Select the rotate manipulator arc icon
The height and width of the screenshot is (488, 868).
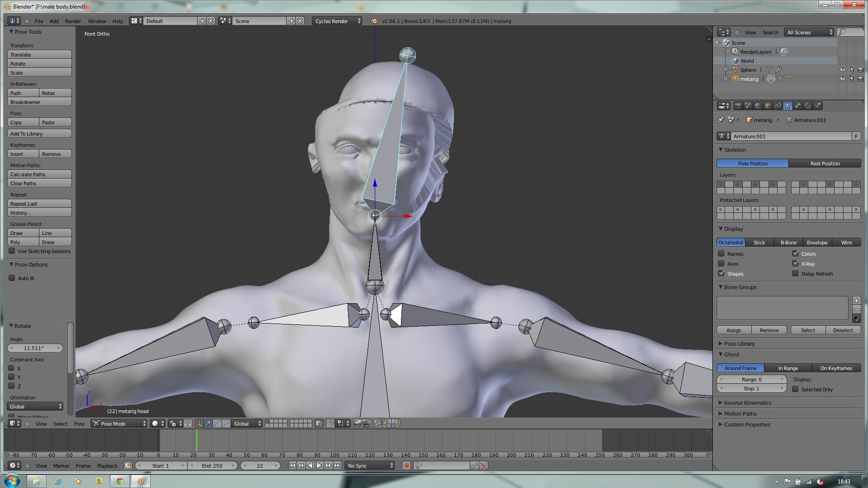coord(217,423)
